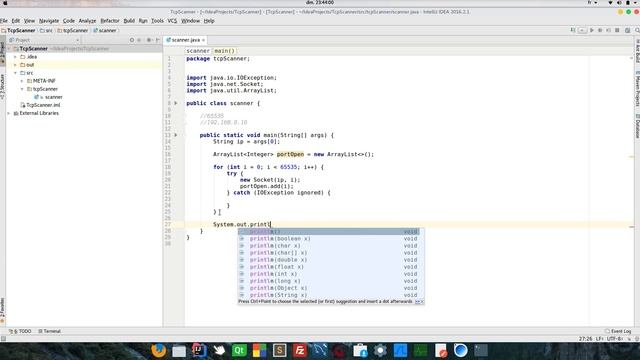Click the src breadcrumb in navigation bar

click(46, 31)
